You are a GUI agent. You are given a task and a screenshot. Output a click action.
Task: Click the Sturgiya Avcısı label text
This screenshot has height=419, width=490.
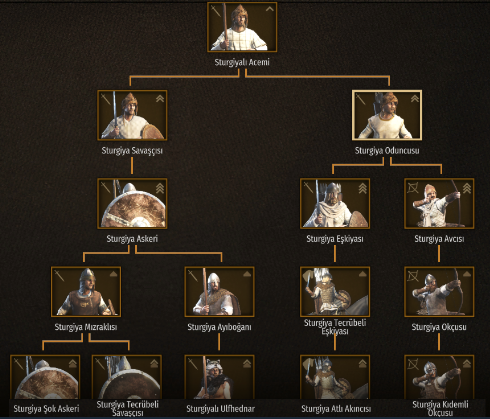click(439, 239)
